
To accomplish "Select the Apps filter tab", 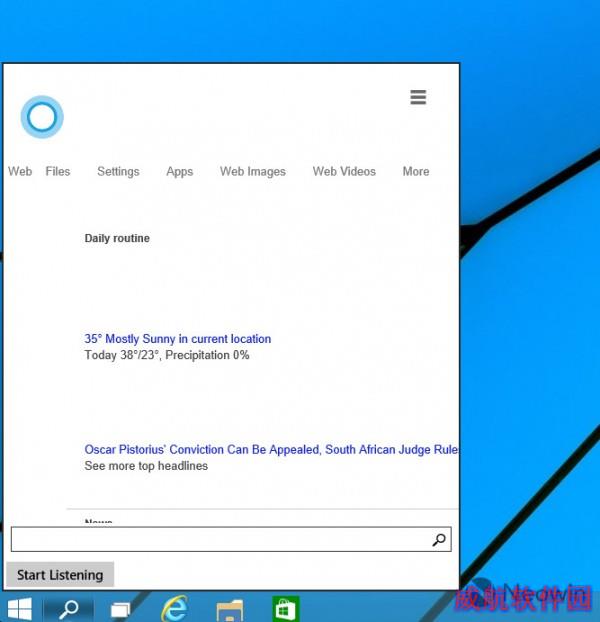I will 180,172.
